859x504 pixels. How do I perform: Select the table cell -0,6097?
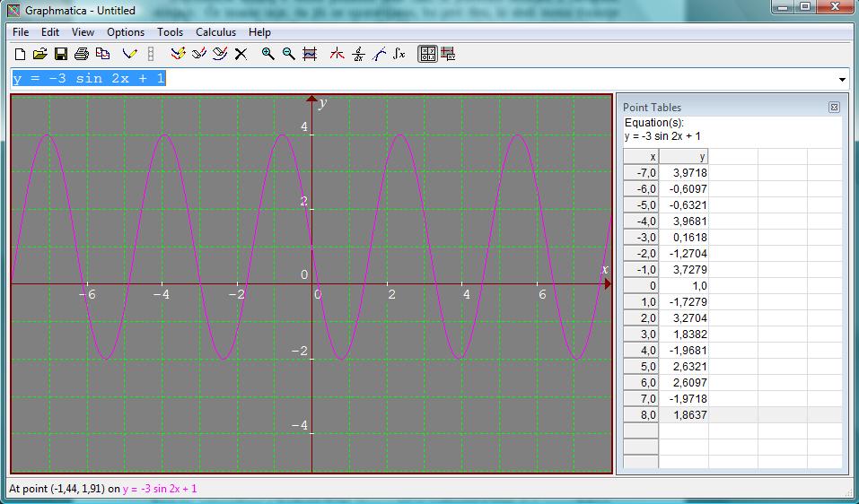coord(683,189)
